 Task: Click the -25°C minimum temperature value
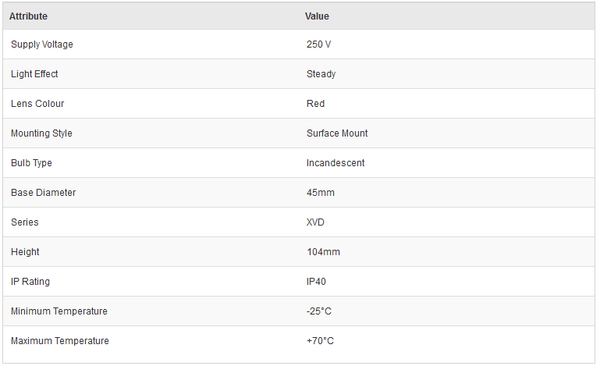(319, 311)
